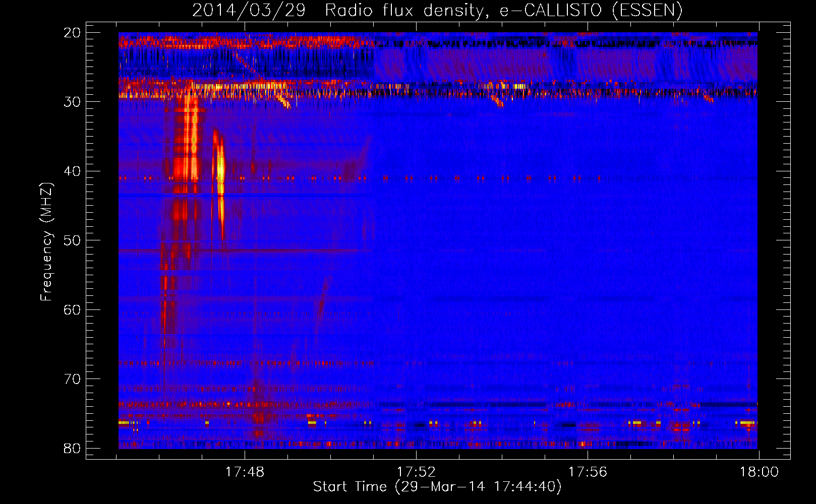816x504 pixels.
Task: Click the '80' frequency tick label
Action: click(x=72, y=449)
